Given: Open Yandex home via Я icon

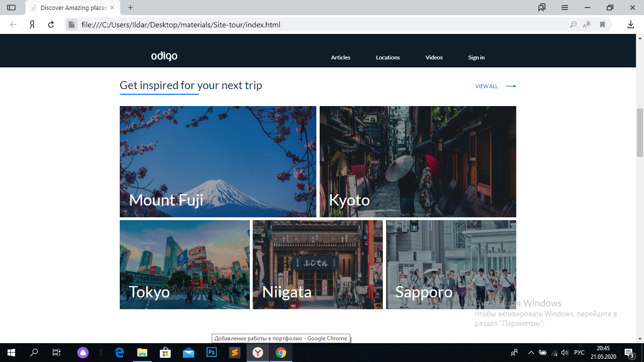Looking at the screenshot, I should click(x=32, y=25).
